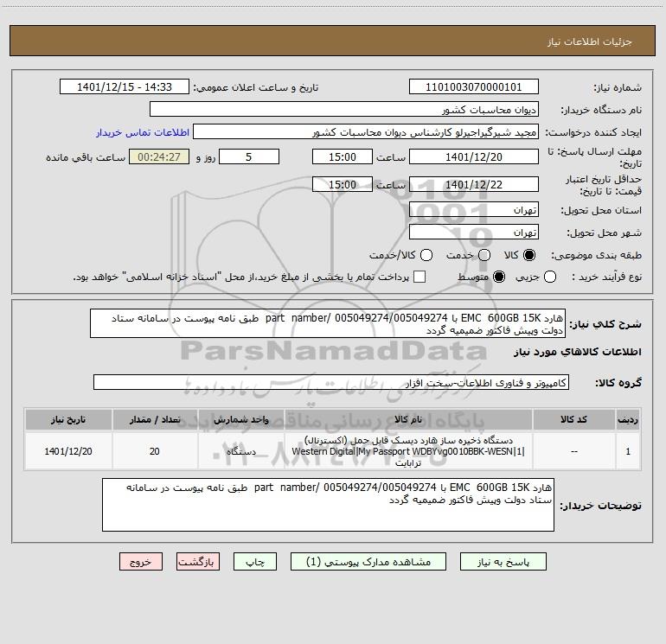666x644 pixels.
Task: Click the چاپ print button
Action: [x=255, y=562]
